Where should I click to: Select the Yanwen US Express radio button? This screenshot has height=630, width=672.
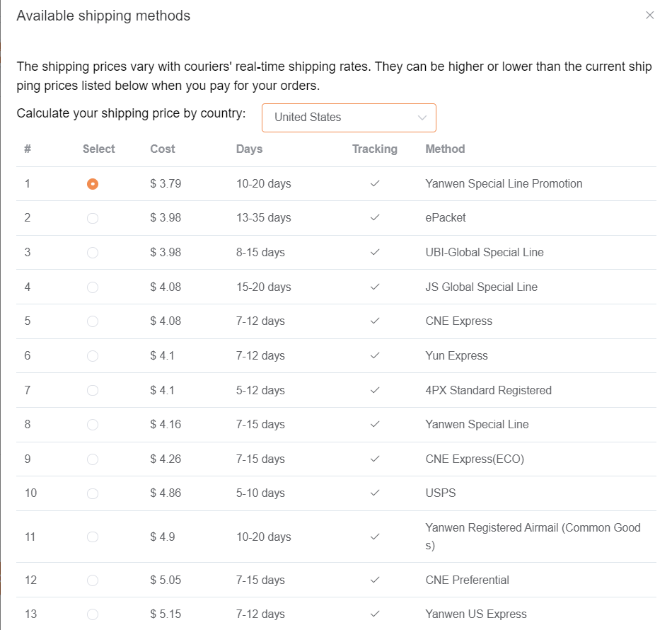93,614
